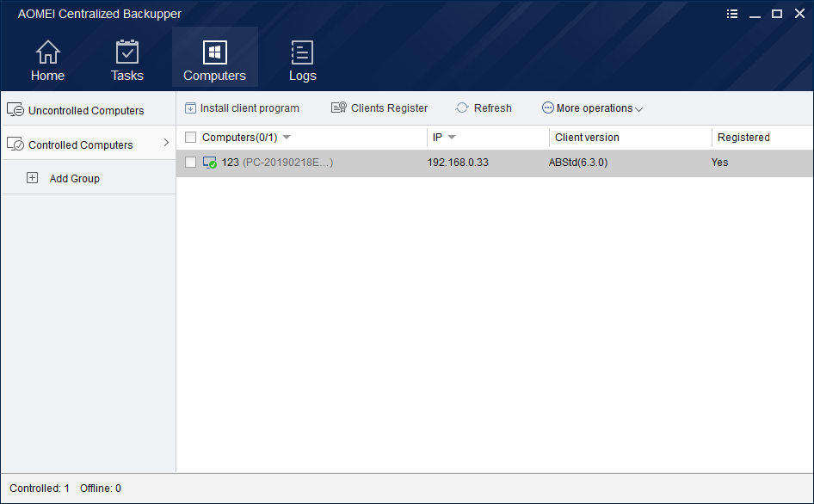814x504 pixels.
Task: Click the Registered column header
Action: click(743, 138)
